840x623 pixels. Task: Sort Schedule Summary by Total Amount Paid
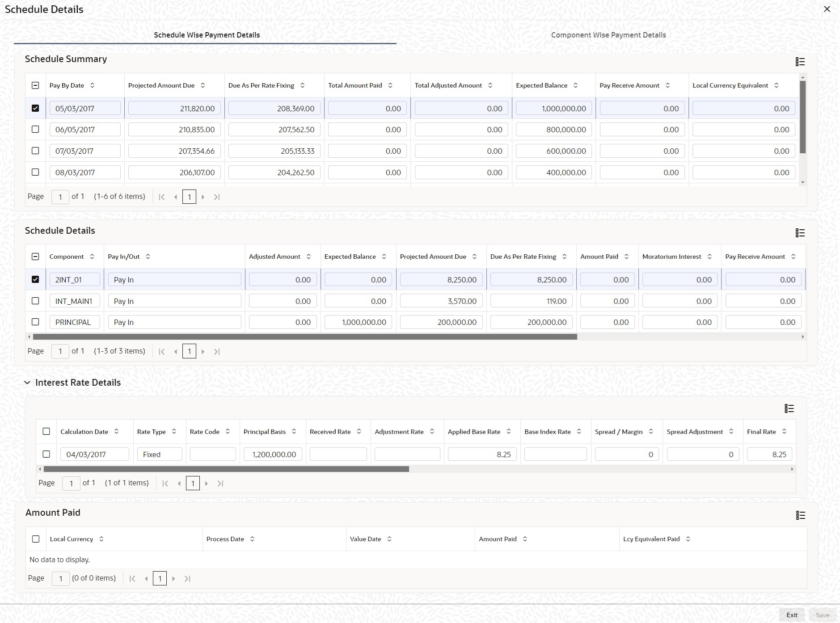point(390,85)
